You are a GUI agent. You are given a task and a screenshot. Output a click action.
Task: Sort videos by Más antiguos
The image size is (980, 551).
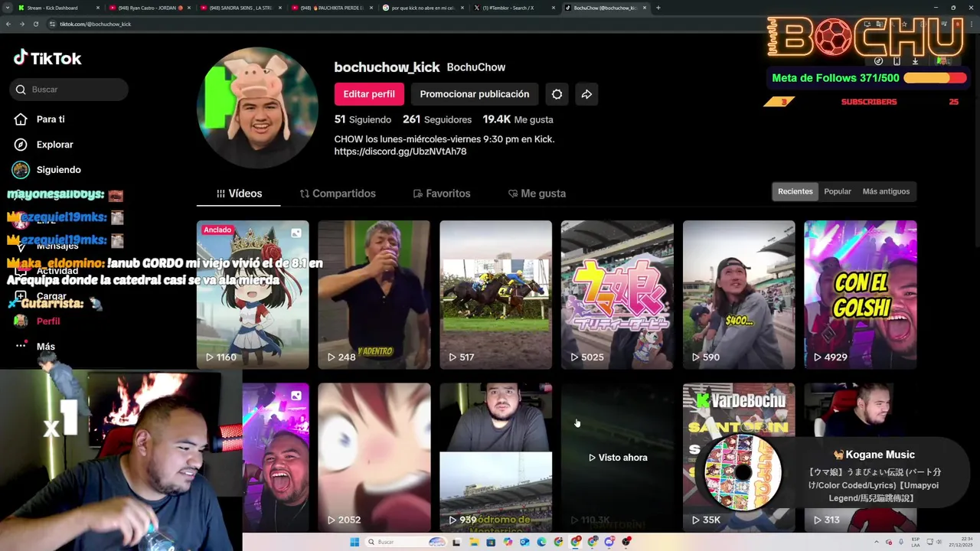(886, 191)
